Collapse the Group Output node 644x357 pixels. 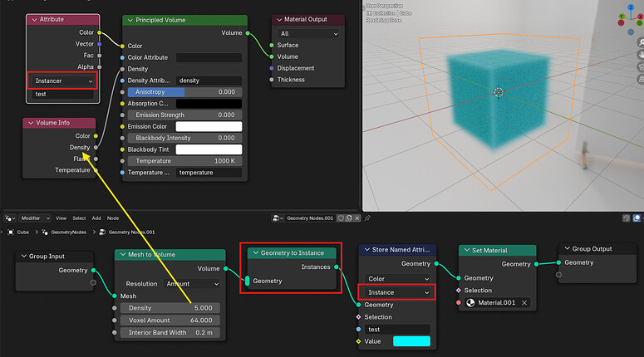[568, 249]
